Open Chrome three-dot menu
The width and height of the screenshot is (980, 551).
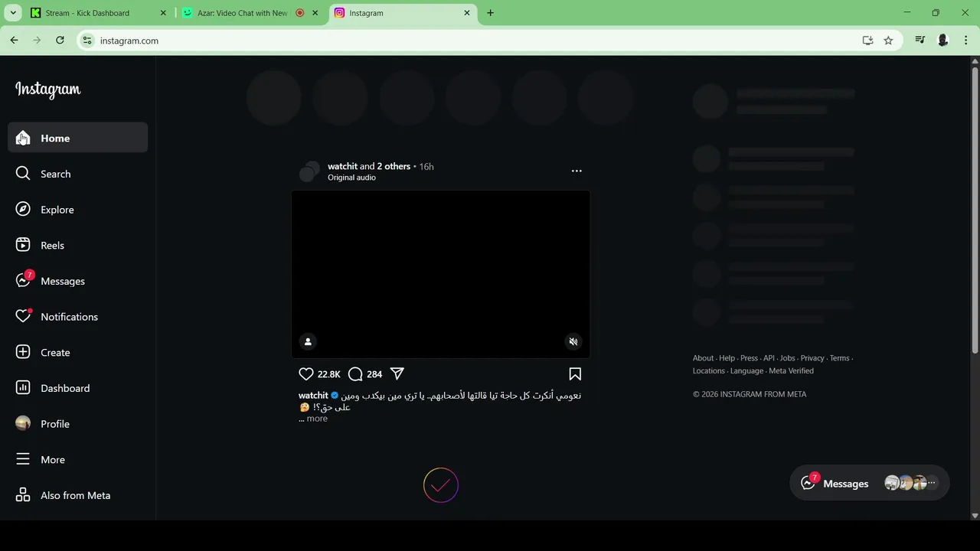(966, 41)
